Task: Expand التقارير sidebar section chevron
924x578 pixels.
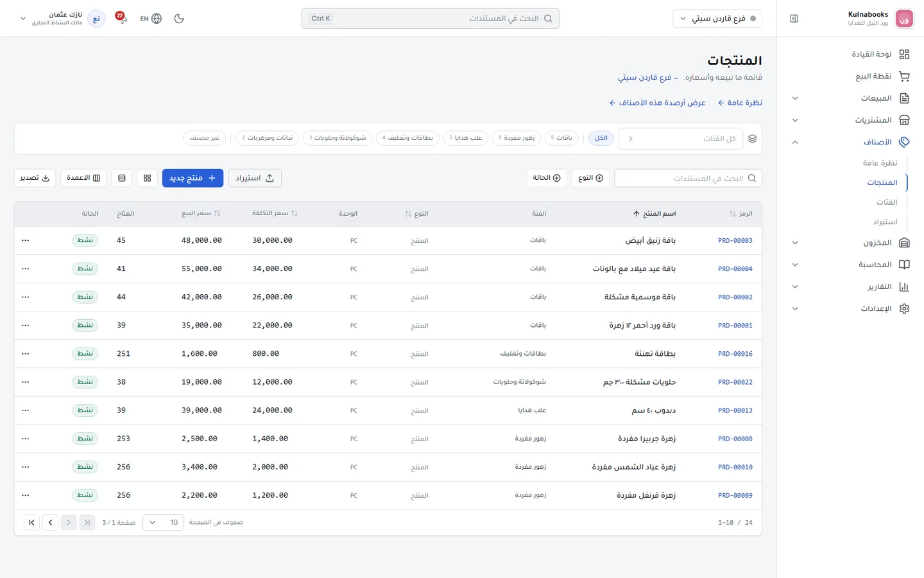Action: 795,287
